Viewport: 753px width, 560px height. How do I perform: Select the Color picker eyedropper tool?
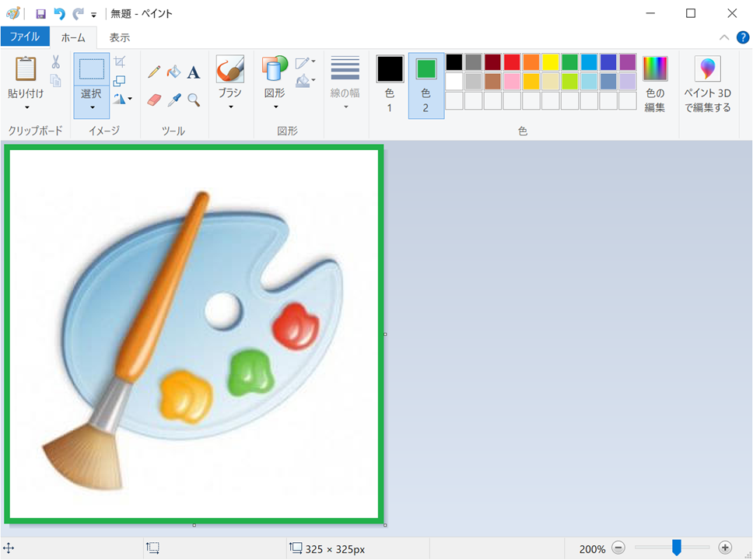(x=173, y=100)
